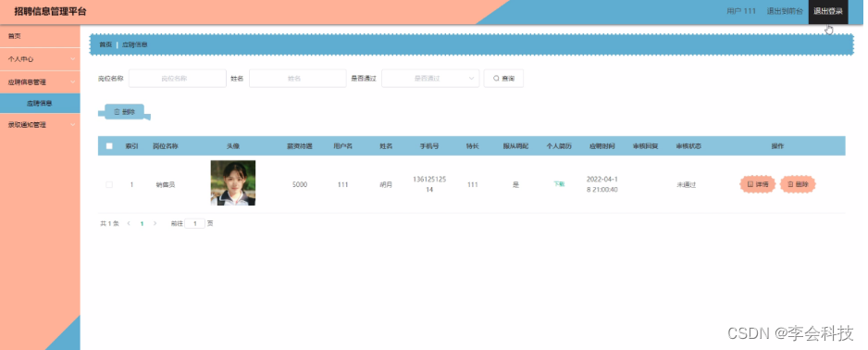Open 首页 in the sidebar

click(40, 36)
